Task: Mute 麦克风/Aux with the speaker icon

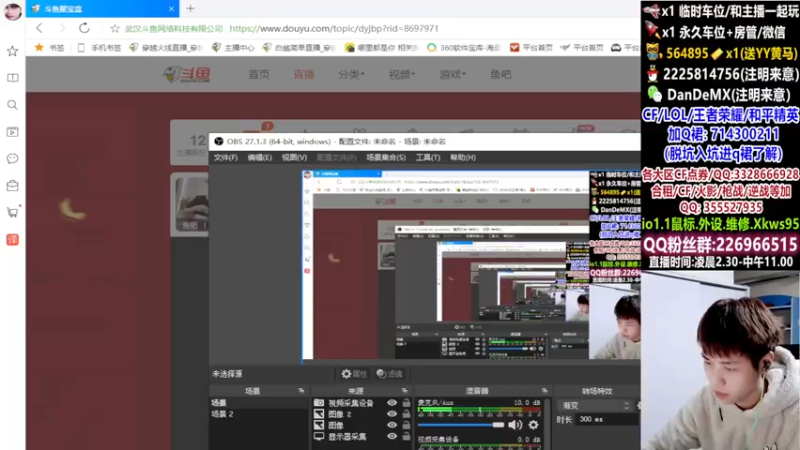Action: (x=515, y=424)
